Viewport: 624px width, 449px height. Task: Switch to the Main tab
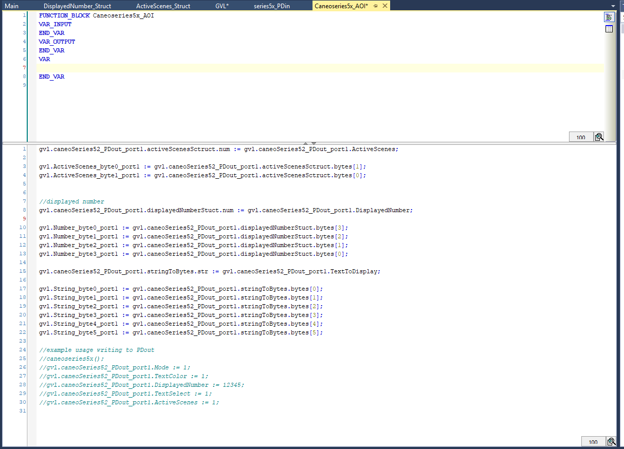[12, 6]
